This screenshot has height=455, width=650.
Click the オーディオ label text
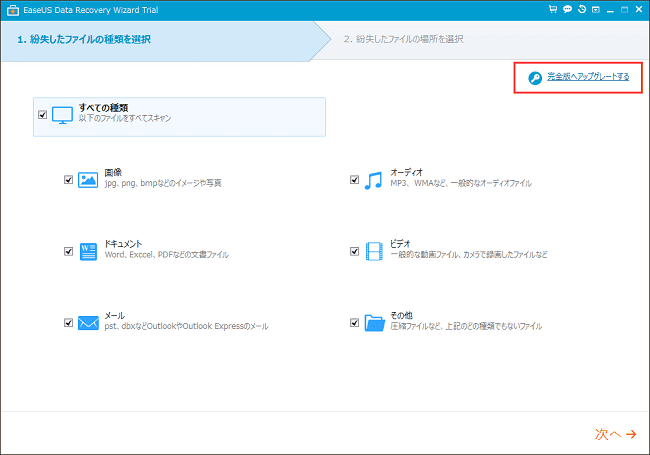[406, 172]
